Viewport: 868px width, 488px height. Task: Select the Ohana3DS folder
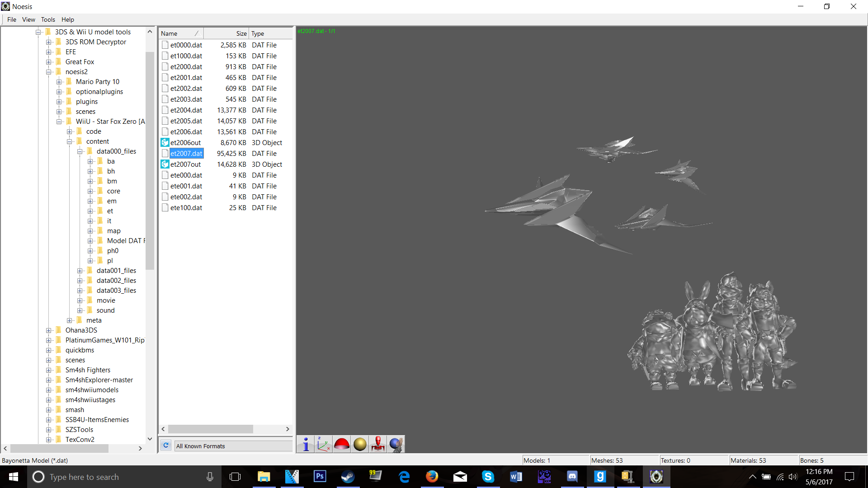pyautogui.click(x=81, y=330)
